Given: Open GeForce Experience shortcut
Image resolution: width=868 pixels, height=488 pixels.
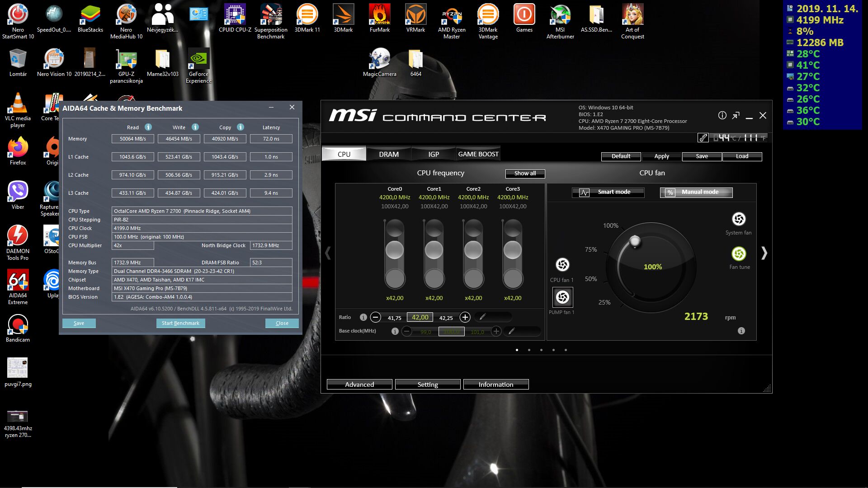Looking at the screenshot, I should [x=198, y=66].
